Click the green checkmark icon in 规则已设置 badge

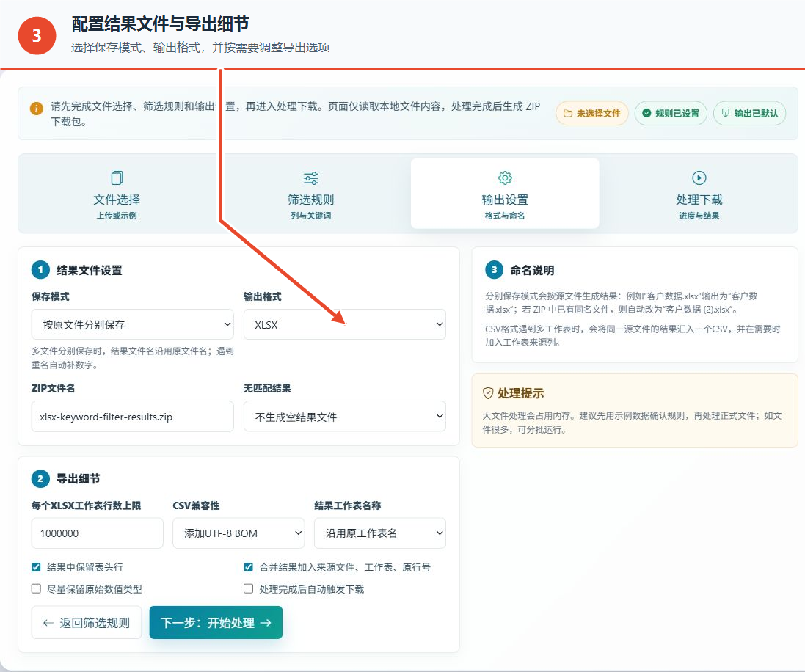[x=647, y=114]
